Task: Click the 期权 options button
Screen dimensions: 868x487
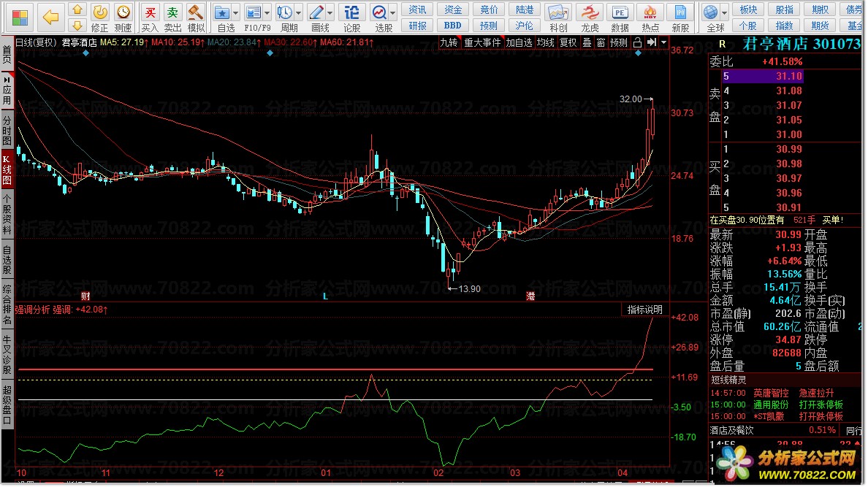Action: [820, 9]
